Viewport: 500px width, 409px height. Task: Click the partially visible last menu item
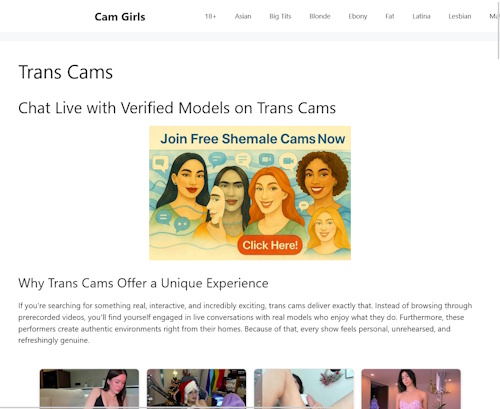(494, 16)
